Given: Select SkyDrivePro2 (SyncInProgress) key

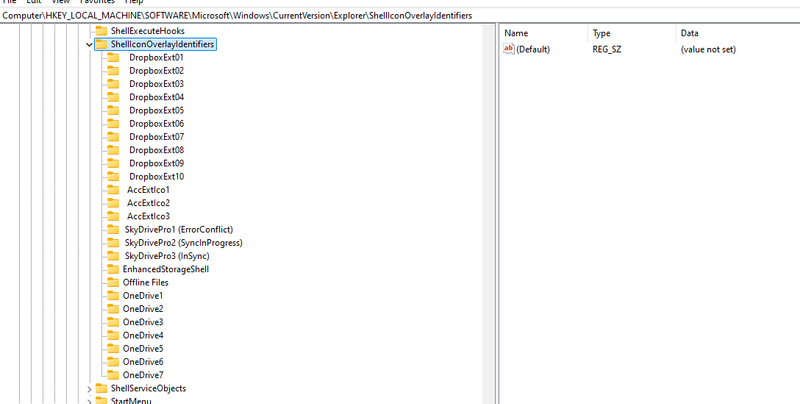Looking at the screenshot, I should point(184,243).
